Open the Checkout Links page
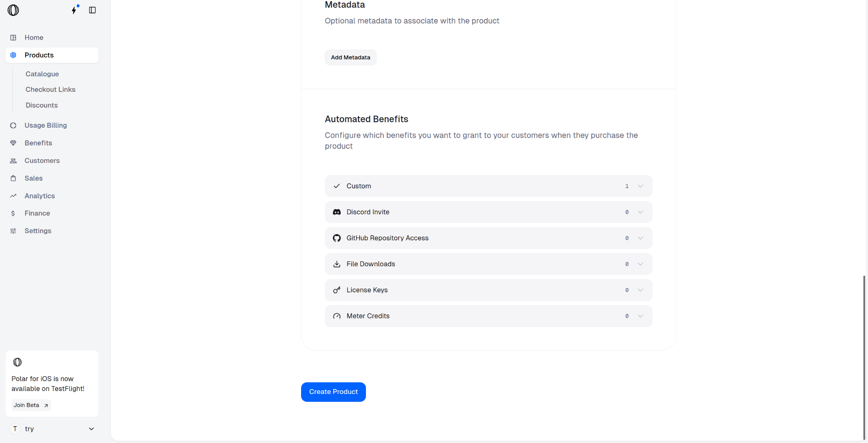 tap(51, 90)
